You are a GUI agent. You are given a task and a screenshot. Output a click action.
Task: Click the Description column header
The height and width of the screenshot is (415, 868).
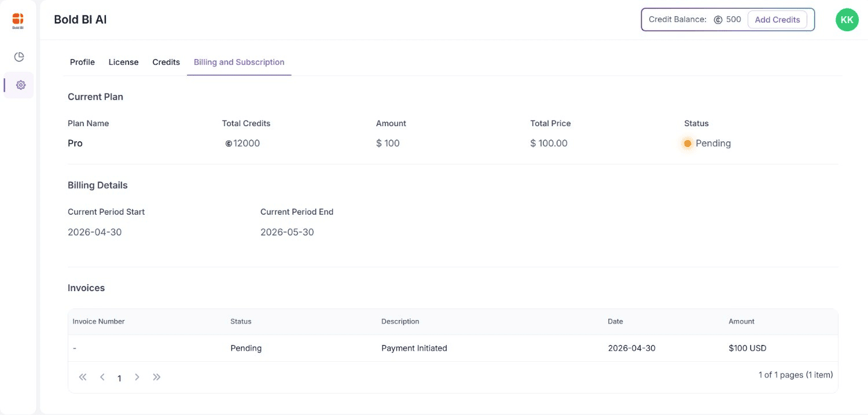point(400,321)
